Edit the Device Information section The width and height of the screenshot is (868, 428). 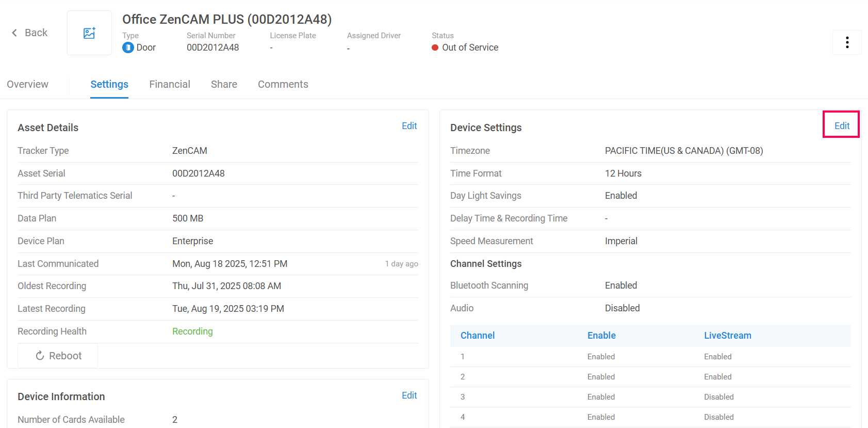tap(410, 395)
